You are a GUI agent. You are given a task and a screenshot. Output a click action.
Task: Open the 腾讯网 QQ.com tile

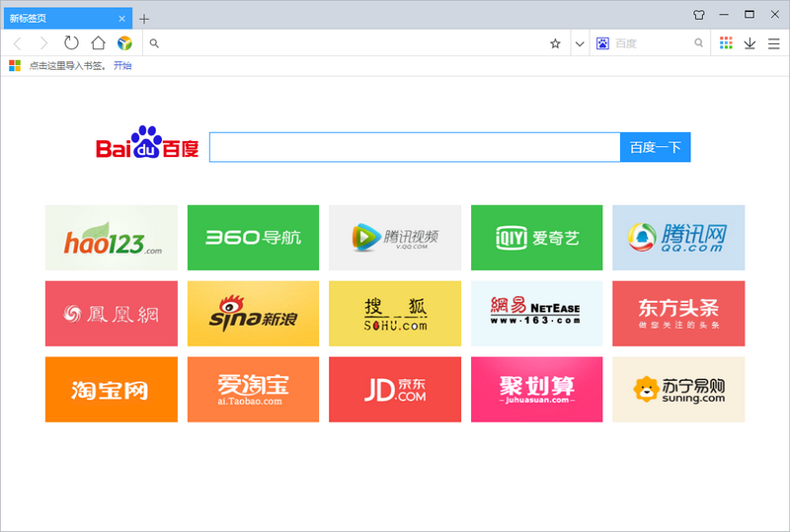(x=678, y=238)
